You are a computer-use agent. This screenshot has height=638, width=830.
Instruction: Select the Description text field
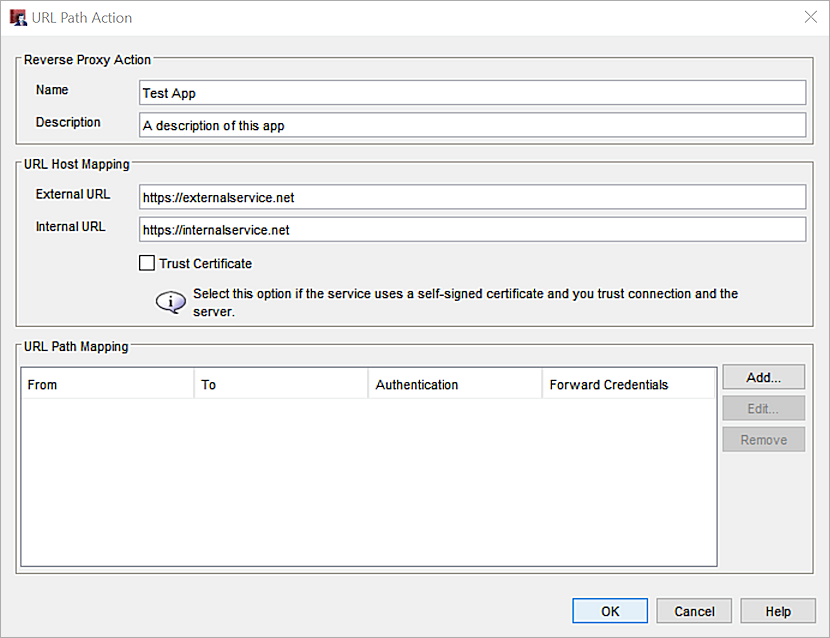pyautogui.click(x=472, y=125)
